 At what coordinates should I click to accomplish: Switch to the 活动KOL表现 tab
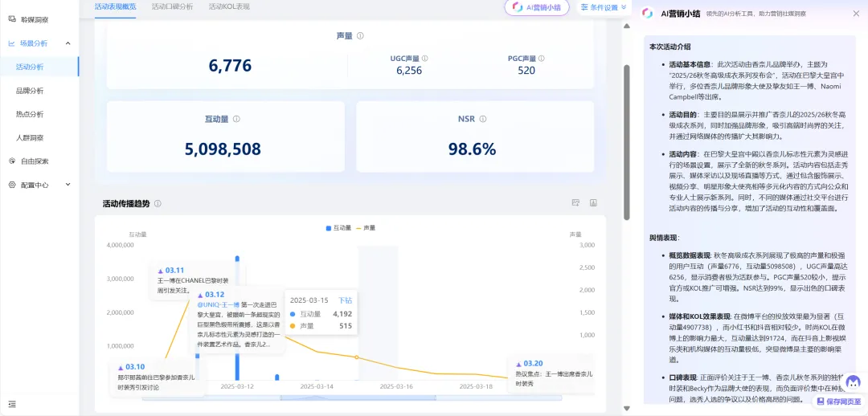click(x=229, y=7)
